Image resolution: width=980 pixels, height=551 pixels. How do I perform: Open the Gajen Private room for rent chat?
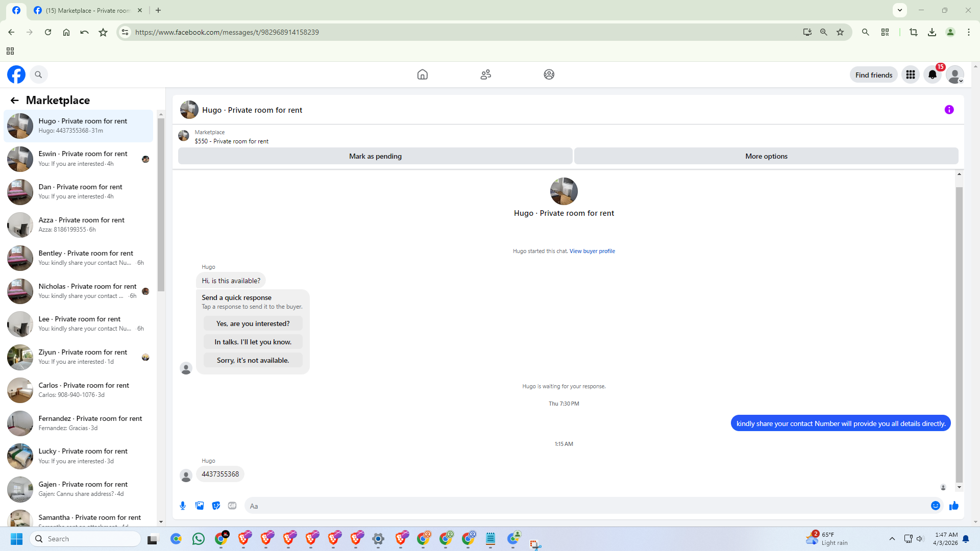[78, 489]
